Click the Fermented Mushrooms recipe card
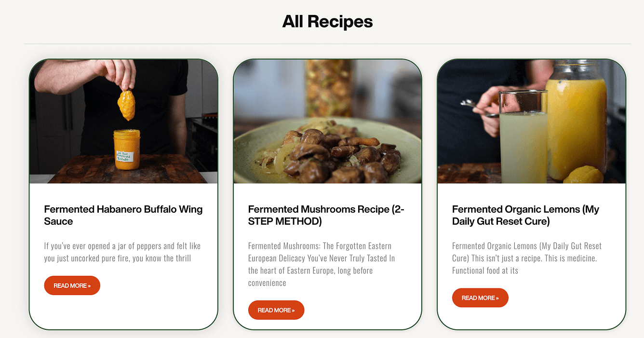 [327, 193]
